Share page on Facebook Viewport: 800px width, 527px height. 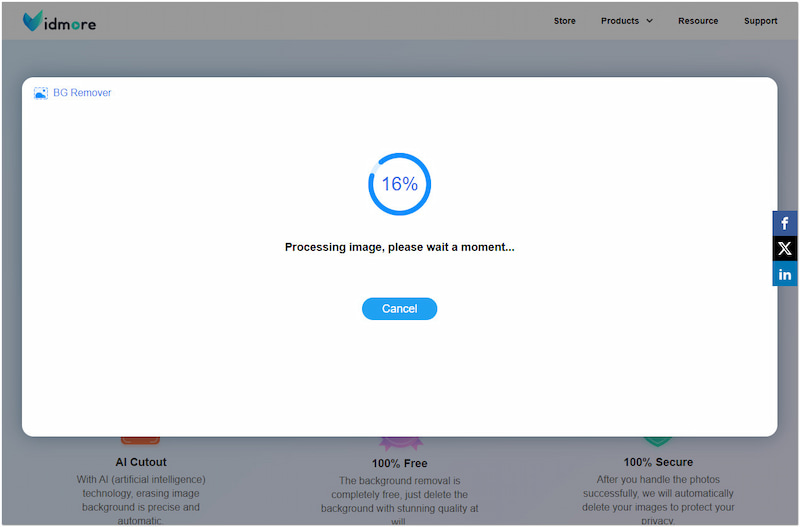(785, 224)
